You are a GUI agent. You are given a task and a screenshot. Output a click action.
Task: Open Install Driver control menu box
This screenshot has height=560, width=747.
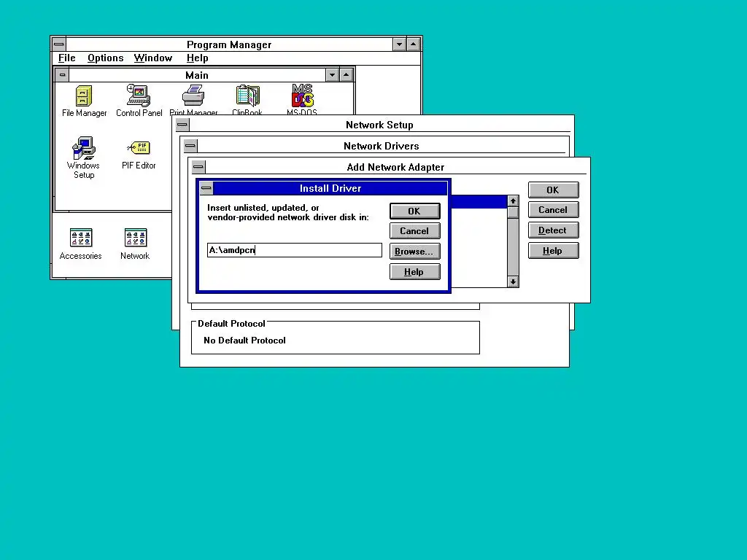tap(206, 188)
